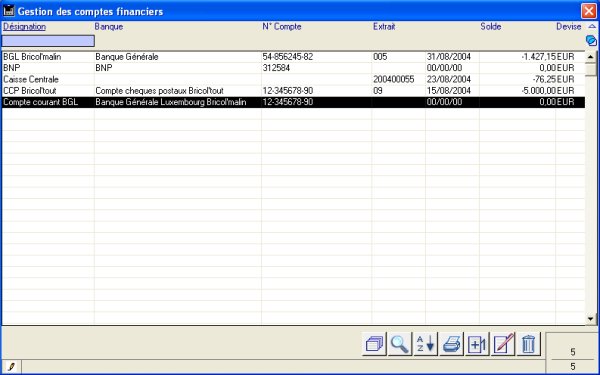
Task: Sort by the Désignation column header
Action: pos(24,26)
